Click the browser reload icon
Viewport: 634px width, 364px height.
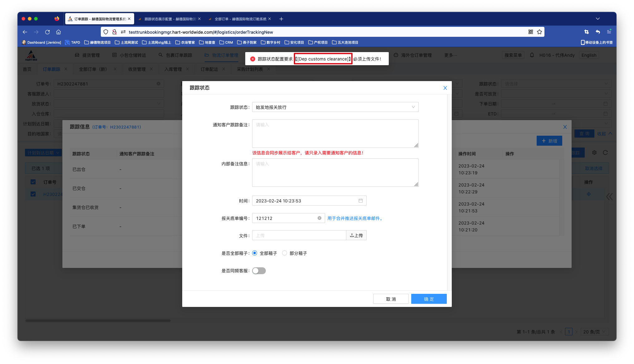click(47, 32)
